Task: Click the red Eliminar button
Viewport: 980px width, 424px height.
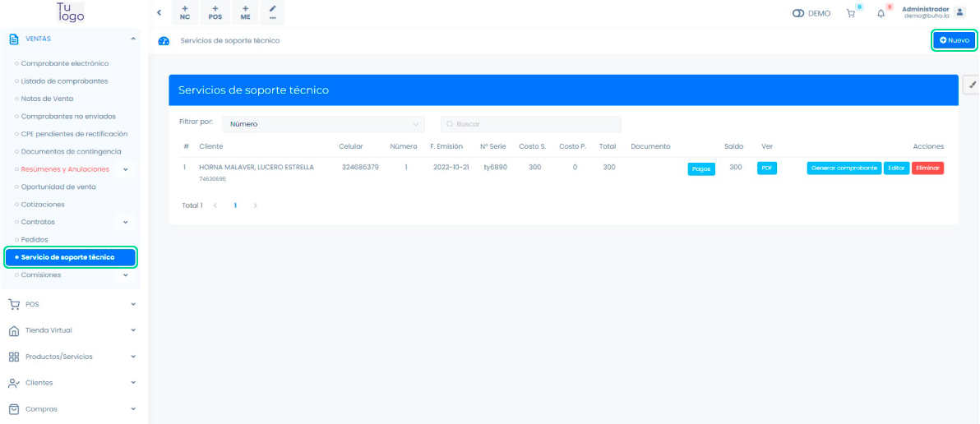Action: 927,168
